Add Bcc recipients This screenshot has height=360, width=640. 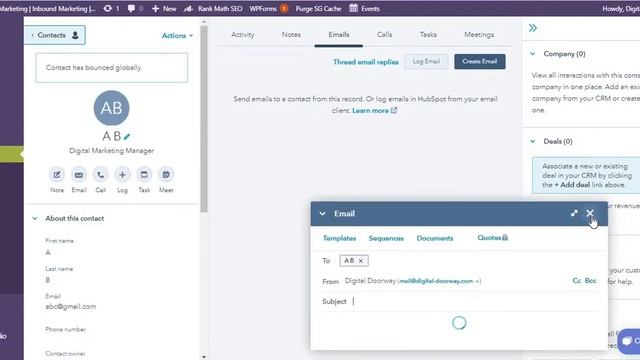[591, 281]
